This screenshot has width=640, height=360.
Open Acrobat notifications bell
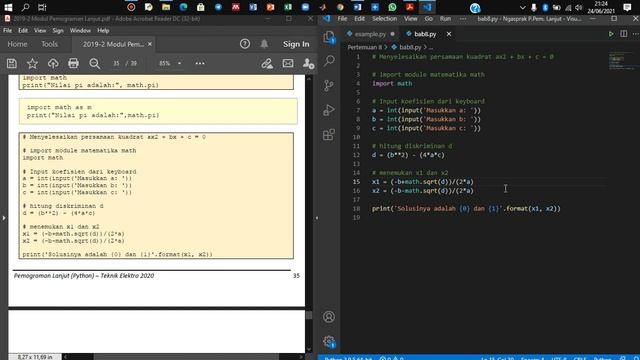tap(264, 44)
